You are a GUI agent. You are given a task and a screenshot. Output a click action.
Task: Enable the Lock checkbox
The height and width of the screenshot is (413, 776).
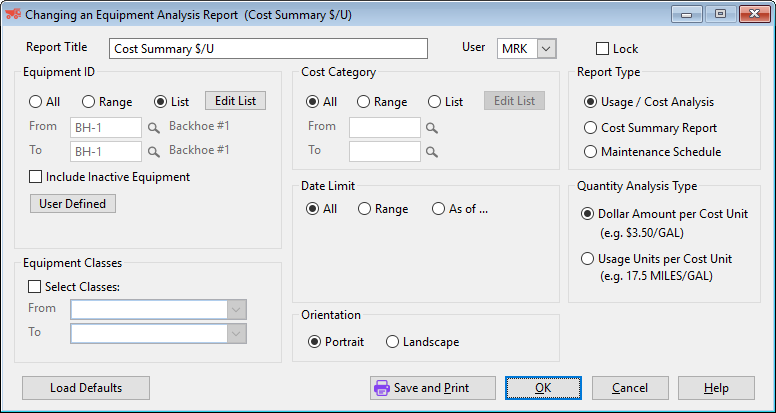(x=602, y=49)
